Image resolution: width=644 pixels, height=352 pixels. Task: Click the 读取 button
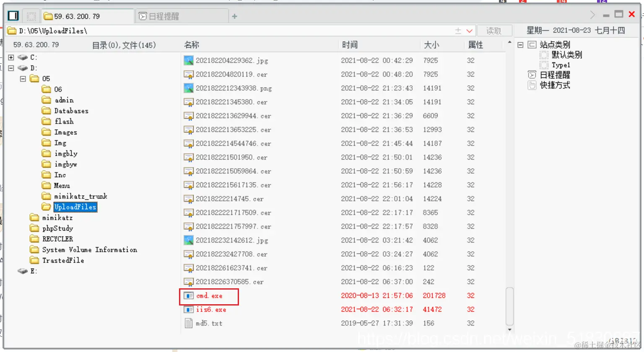(x=494, y=31)
